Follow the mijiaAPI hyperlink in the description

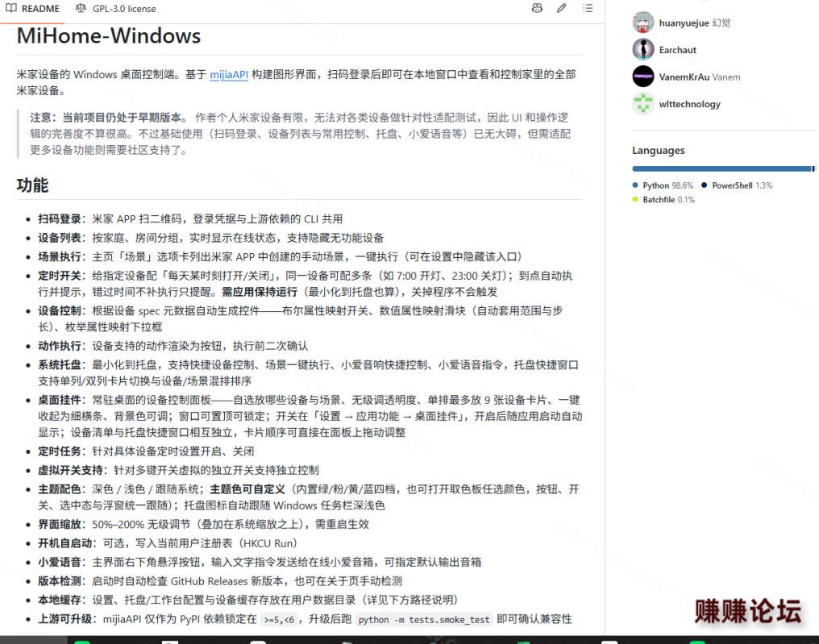point(229,75)
